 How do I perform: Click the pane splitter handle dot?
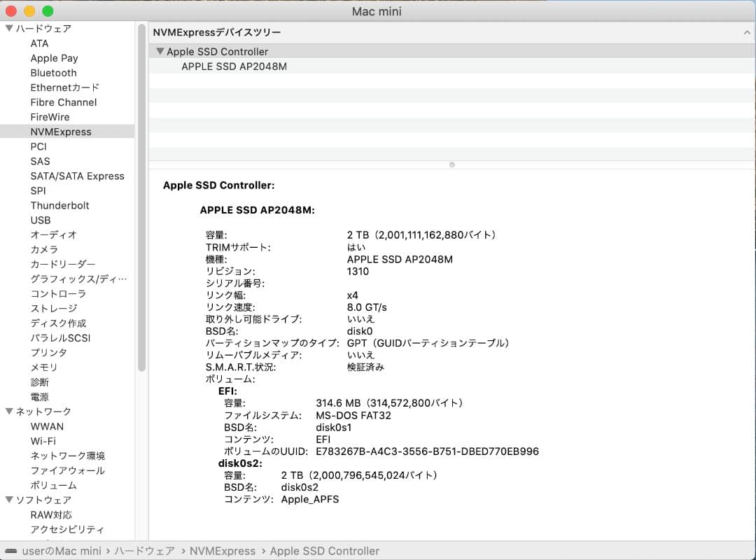coord(451,165)
